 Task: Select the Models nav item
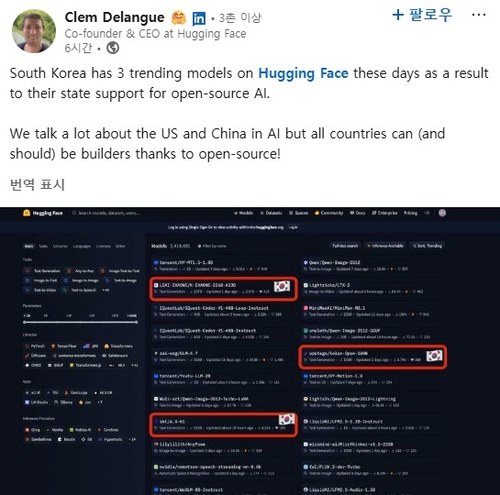click(x=243, y=213)
